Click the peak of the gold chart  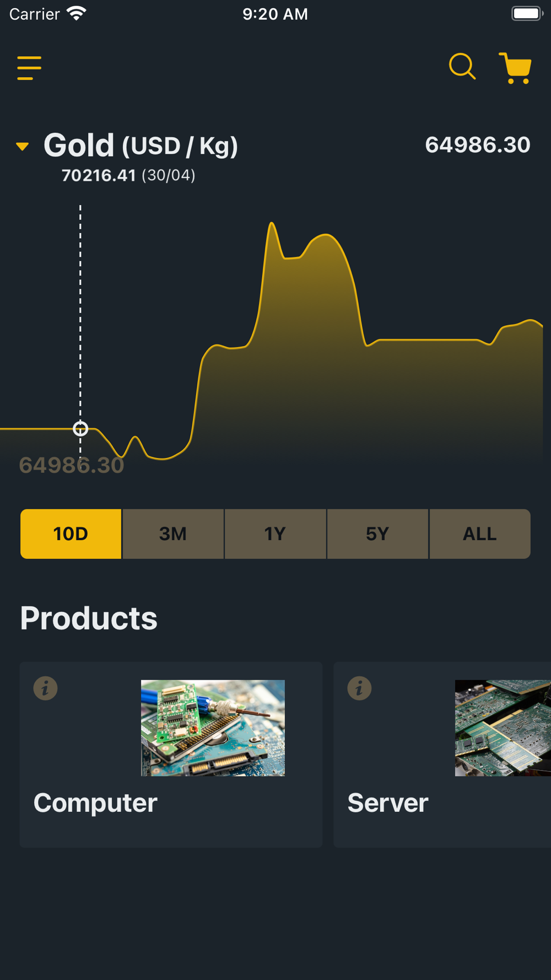[272, 224]
